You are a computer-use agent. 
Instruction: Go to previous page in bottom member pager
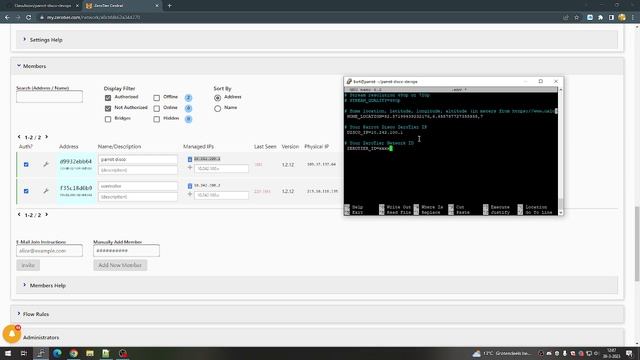[x=19, y=215]
